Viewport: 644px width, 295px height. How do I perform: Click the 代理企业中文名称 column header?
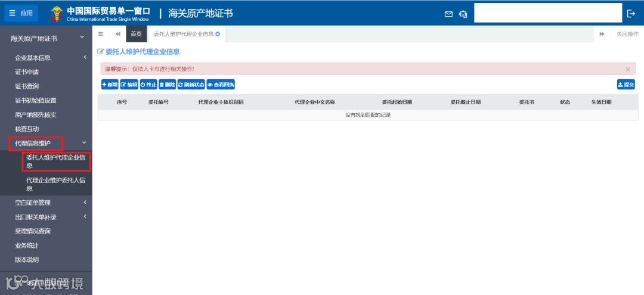[x=315, y=102]
